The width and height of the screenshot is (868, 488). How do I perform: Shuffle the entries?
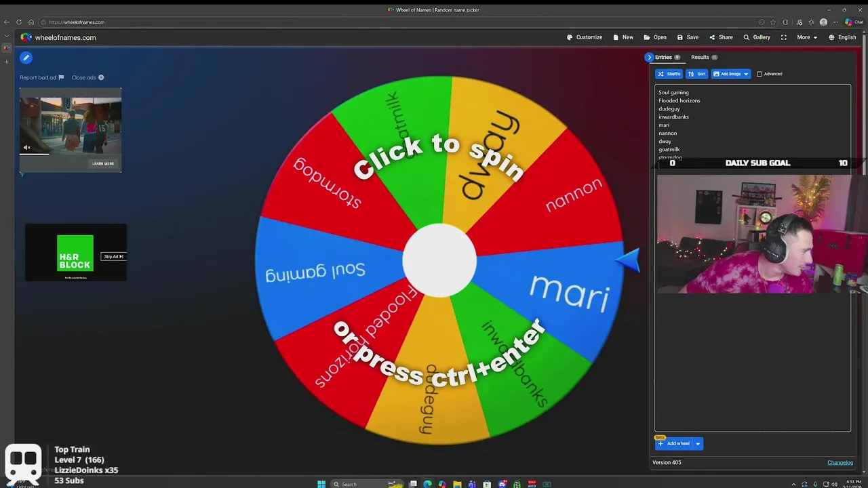point(669,74)
